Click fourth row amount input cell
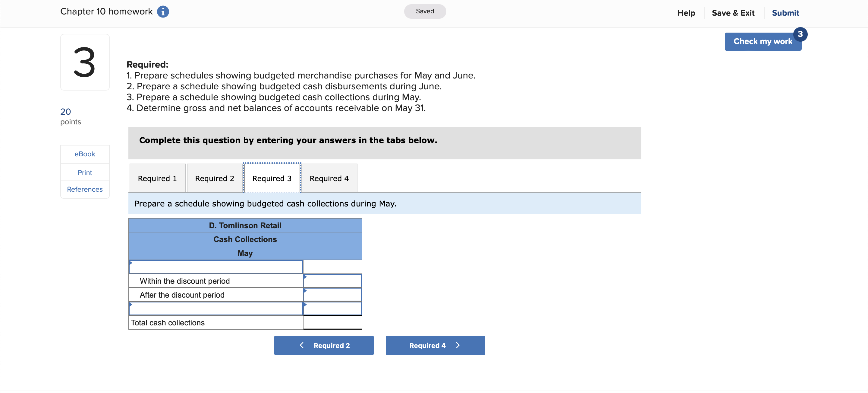 (x=332, y=308)
